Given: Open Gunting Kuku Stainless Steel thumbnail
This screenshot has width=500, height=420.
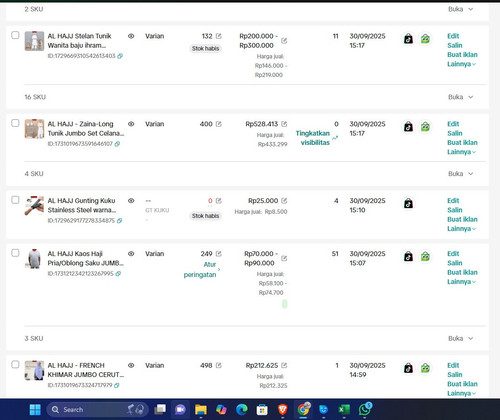Looking at the screenshot, I should point(34,206).
